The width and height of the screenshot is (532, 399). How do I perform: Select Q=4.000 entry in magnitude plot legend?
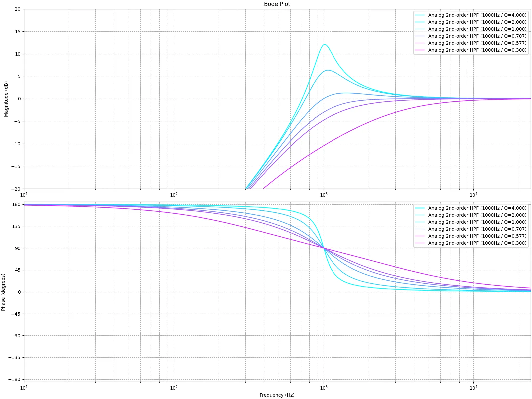point(477,15)
